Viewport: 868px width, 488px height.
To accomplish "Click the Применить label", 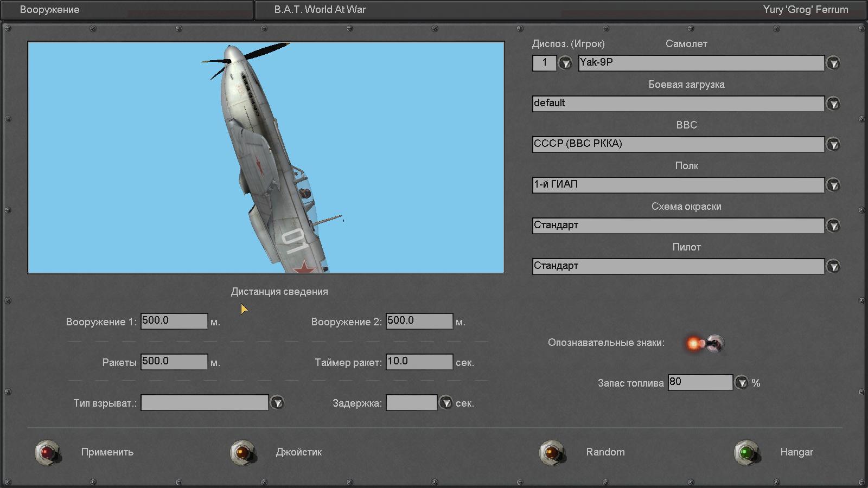I will [x=107, y=452].
